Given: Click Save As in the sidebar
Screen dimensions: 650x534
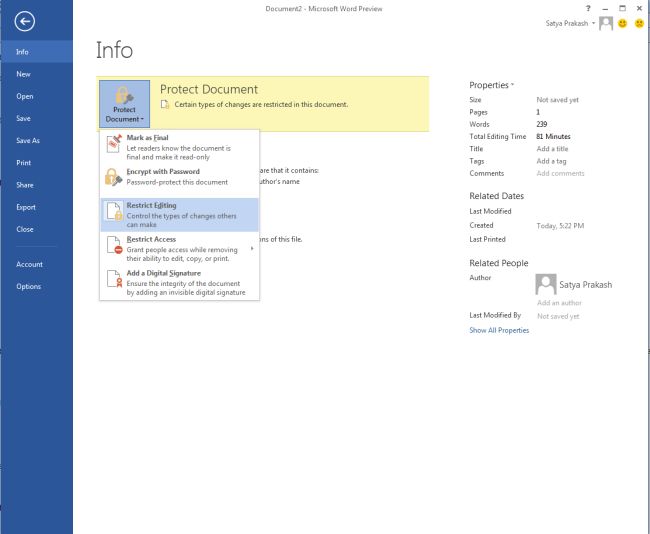Looking at the screenshot, I should (36, 141).
